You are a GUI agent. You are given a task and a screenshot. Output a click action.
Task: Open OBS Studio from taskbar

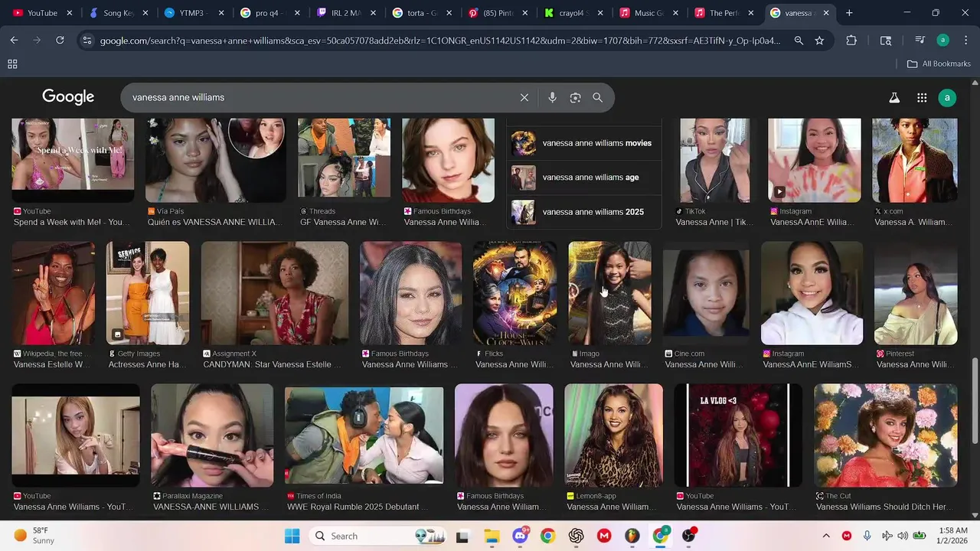coord(689,536)
